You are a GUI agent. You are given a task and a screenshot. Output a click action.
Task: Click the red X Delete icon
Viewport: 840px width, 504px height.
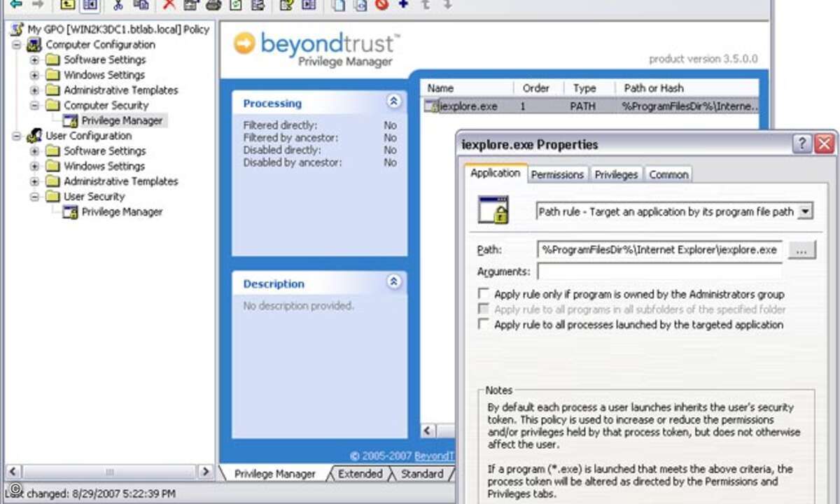click(169, 5)
